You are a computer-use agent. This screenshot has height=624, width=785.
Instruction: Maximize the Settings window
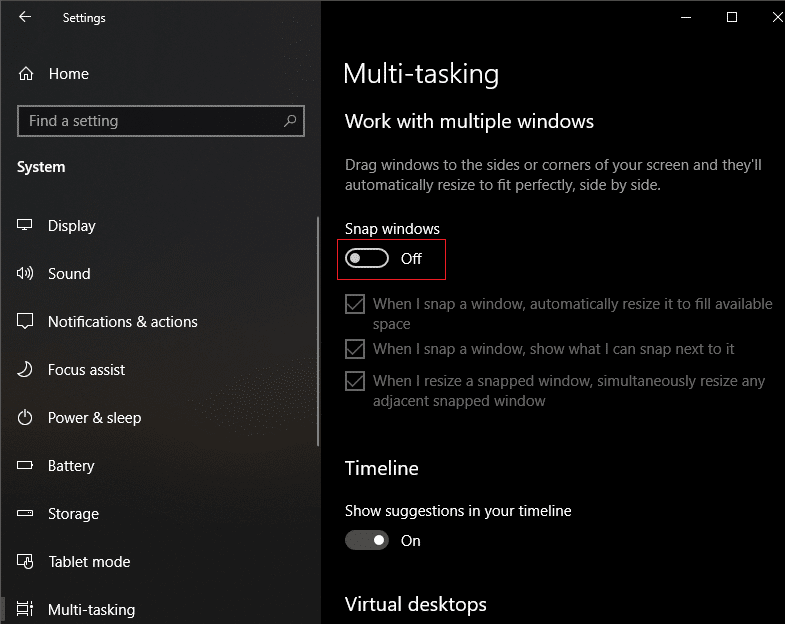732,17
